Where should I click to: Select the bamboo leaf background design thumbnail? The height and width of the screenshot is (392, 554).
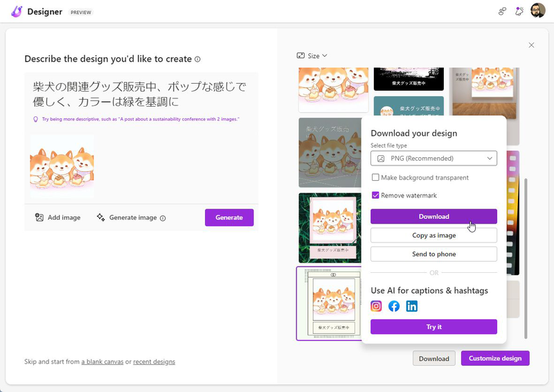pyautogui.click(x=329, y=227)
